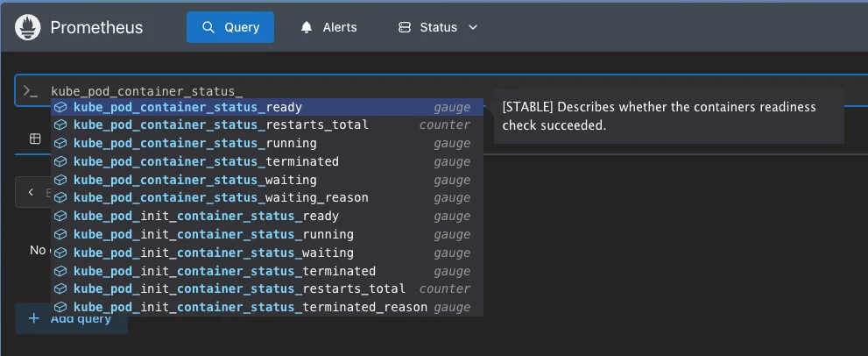Screen dimensions: 868x356
Task: Click cube icon of init terminated_reason row
Action: (x=60, y=307)
